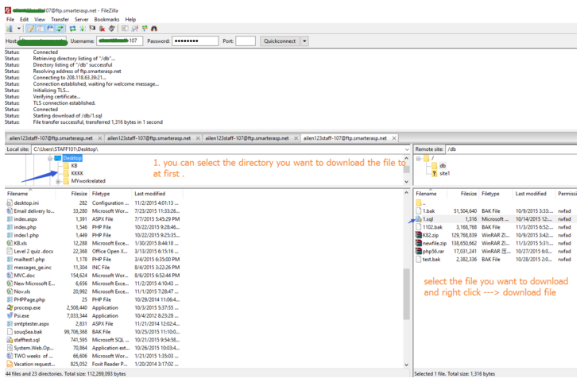
Task: Select the Psi.exe file icon
Action: 10,316
